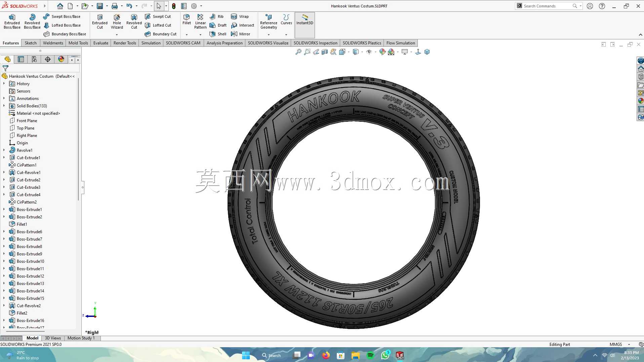Open the DisplayManager appearance tab

[x=61, y=60]
